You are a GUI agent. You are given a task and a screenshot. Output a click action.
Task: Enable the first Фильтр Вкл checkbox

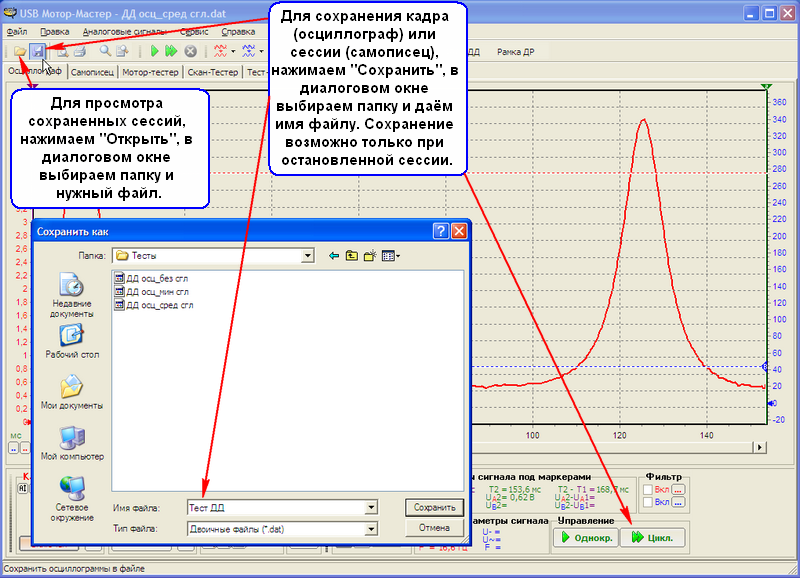[x=648, y=489]
